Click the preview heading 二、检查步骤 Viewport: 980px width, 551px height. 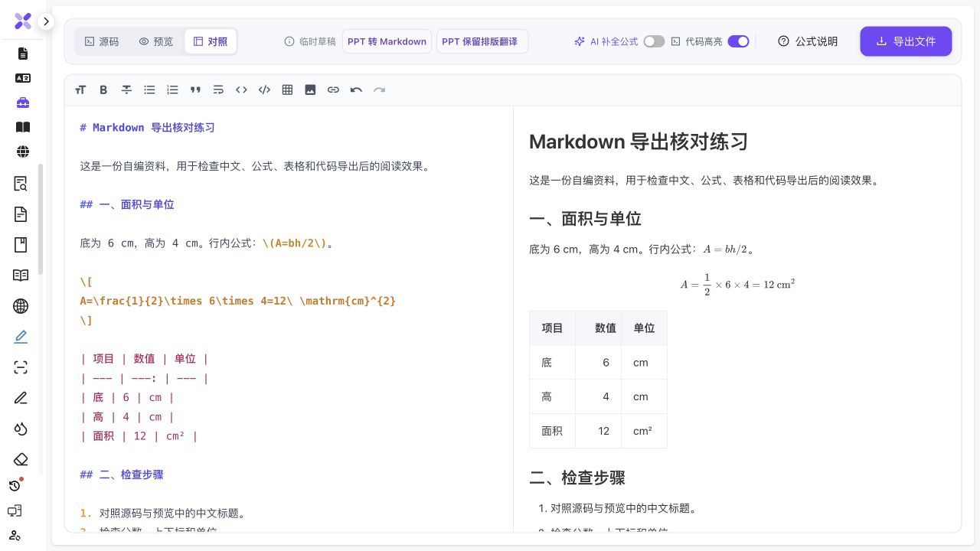[x=577, y=478]
